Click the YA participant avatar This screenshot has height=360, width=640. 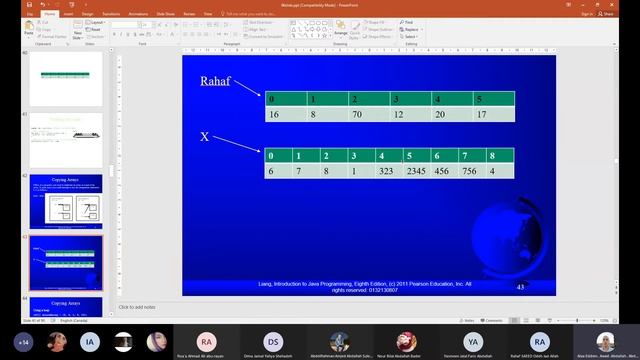473,342
